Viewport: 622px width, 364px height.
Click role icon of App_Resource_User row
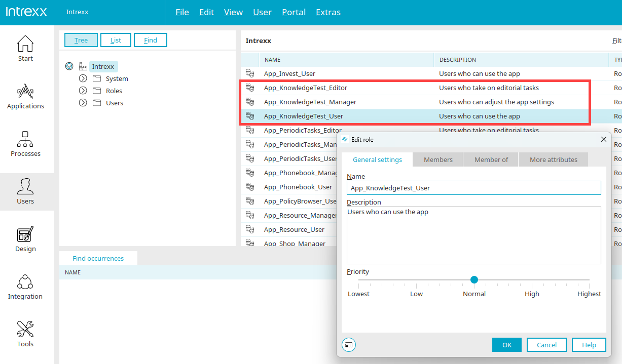[250, 229]
